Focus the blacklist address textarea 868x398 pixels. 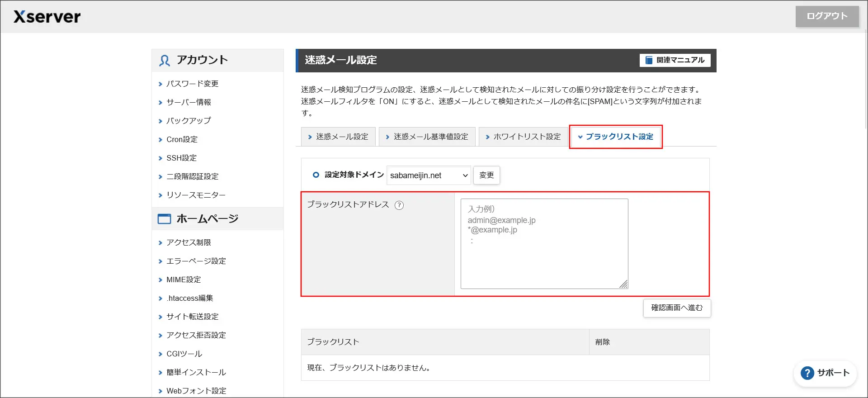point(544,244)
